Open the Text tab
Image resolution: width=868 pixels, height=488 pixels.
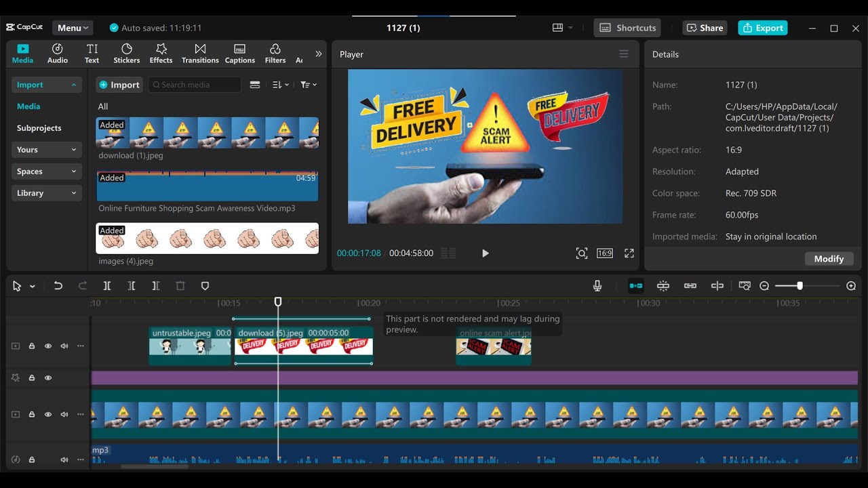(92, 54)
